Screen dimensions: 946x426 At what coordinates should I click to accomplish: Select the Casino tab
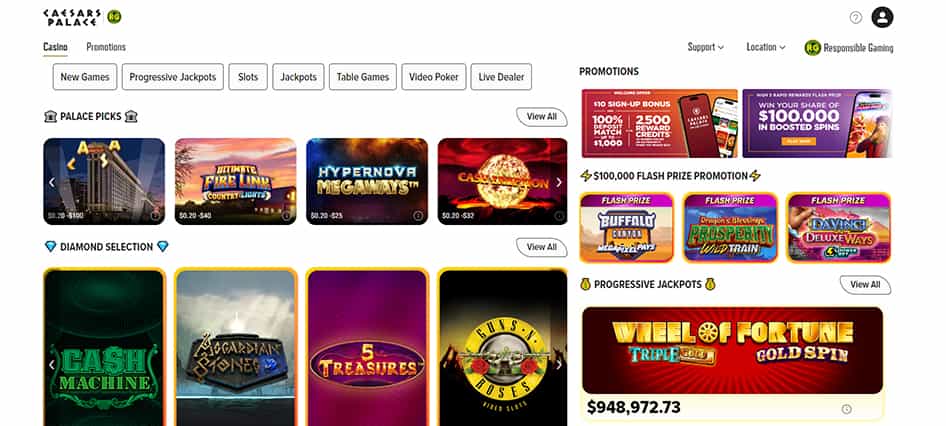[x=56, y=47]
